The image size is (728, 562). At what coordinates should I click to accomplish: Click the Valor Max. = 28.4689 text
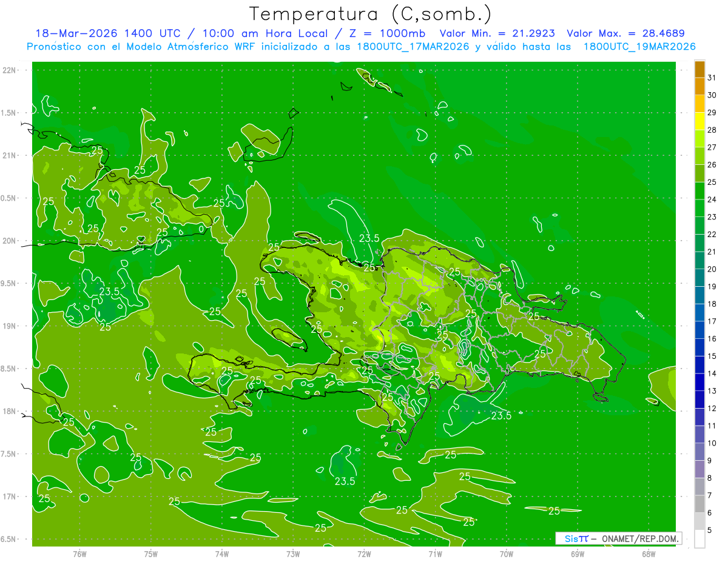tap(625, 33)
